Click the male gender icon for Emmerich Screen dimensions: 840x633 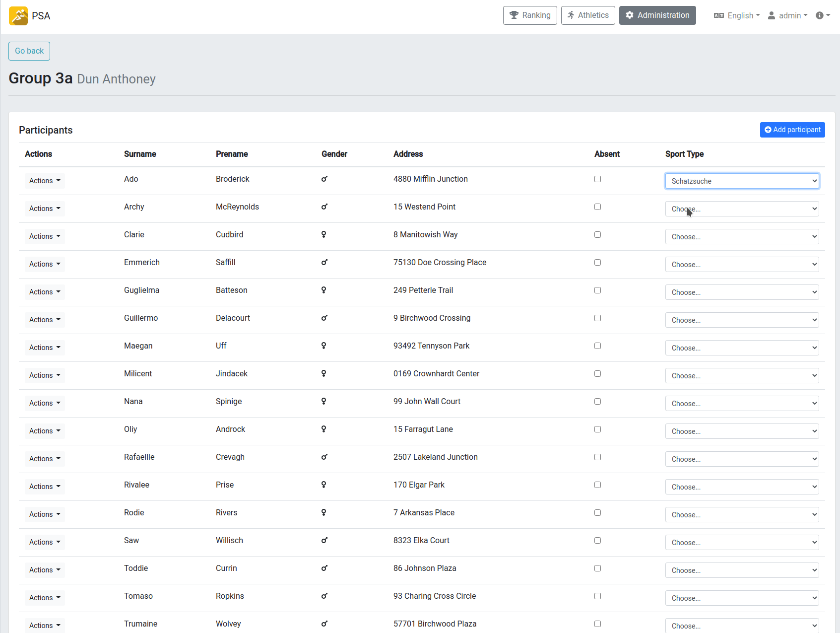(x=324, y=263)
